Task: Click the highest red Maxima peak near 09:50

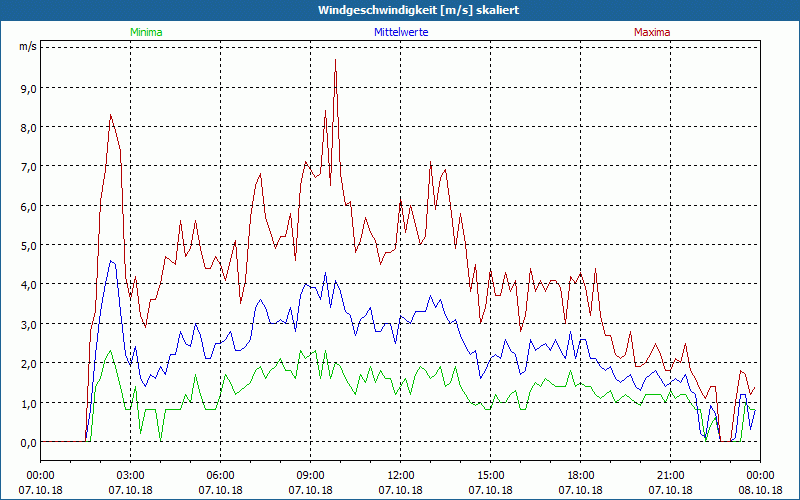Action: coord(335,60)
